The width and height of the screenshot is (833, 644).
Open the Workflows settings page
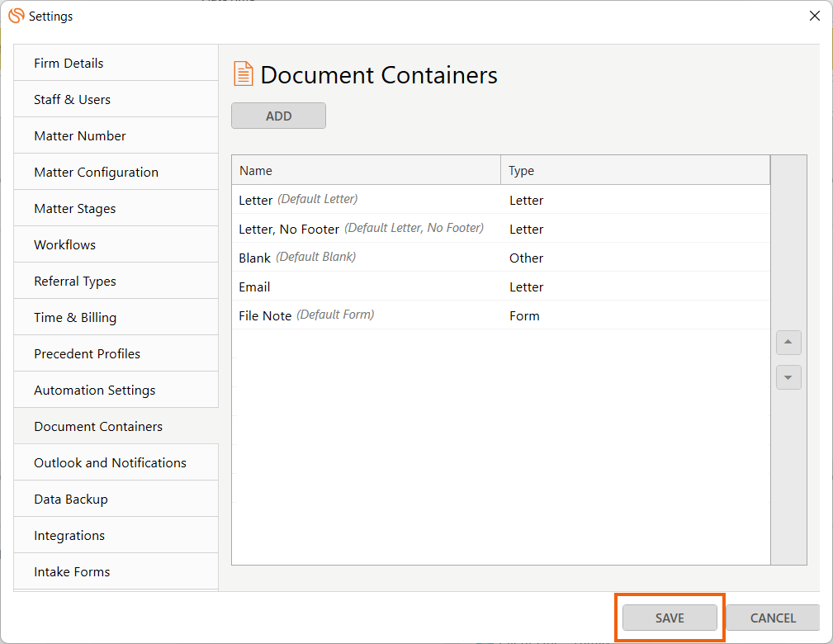[64, 245]
